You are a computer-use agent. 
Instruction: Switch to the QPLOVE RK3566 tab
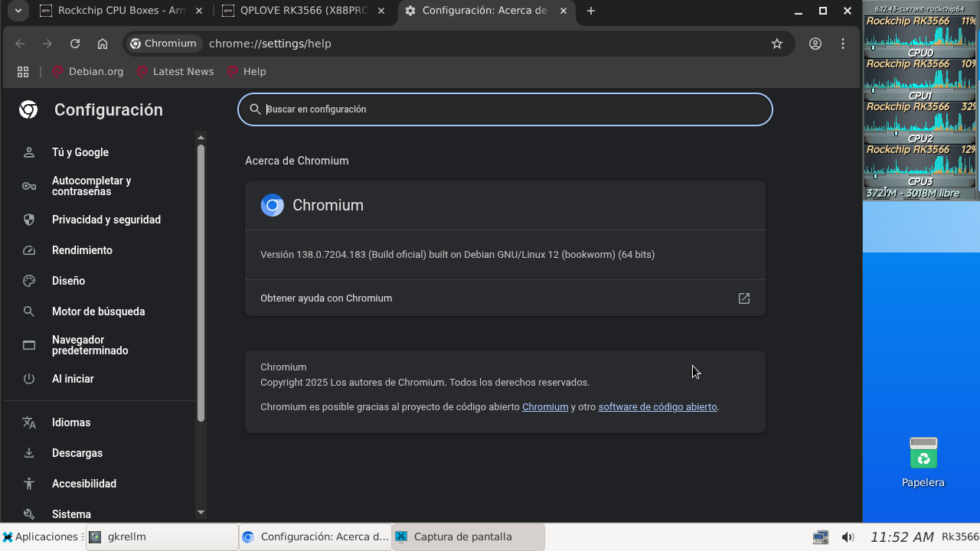click(305, 11)
